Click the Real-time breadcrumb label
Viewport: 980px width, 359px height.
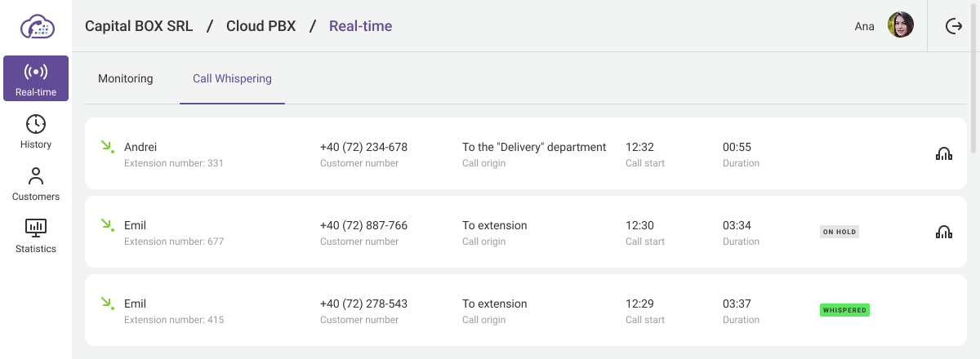click(x=360, y=26)
